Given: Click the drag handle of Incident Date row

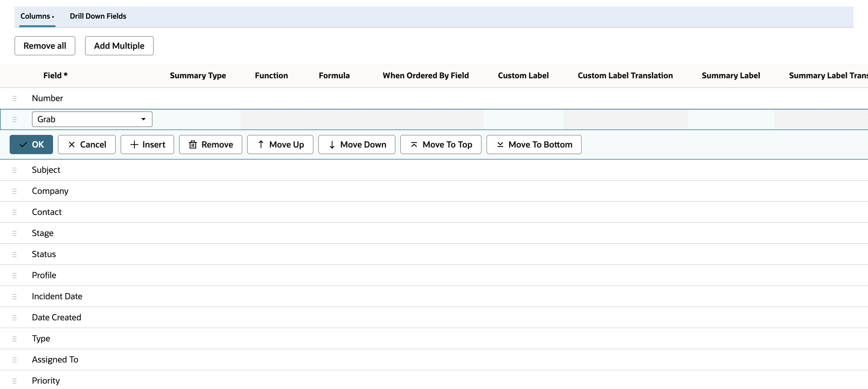Looking at the screenshot, I should (14, 297).
